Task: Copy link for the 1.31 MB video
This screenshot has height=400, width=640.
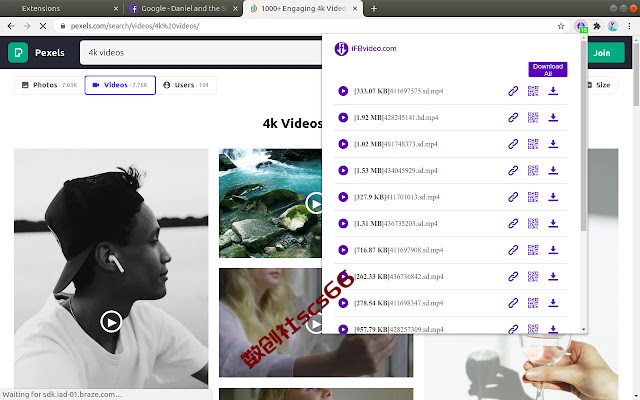Action: tap(513, 224)
